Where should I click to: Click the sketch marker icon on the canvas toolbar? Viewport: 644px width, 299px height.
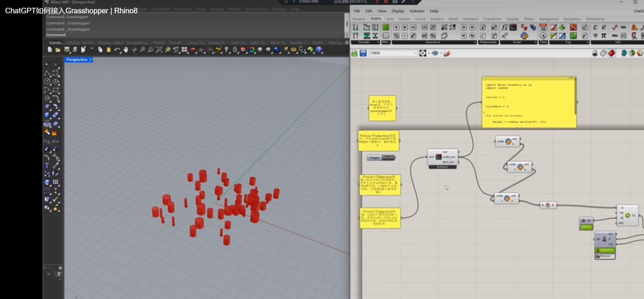click(447, 53)
